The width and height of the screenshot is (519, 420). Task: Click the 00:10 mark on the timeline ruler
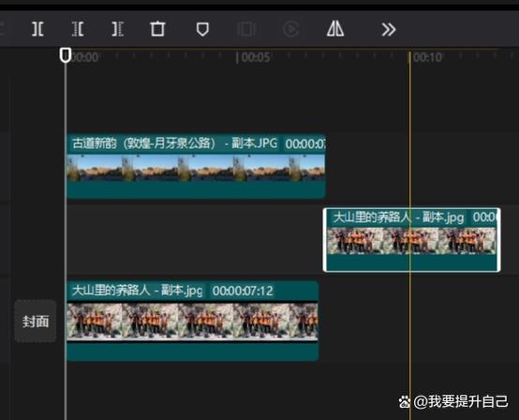point(427,57)
